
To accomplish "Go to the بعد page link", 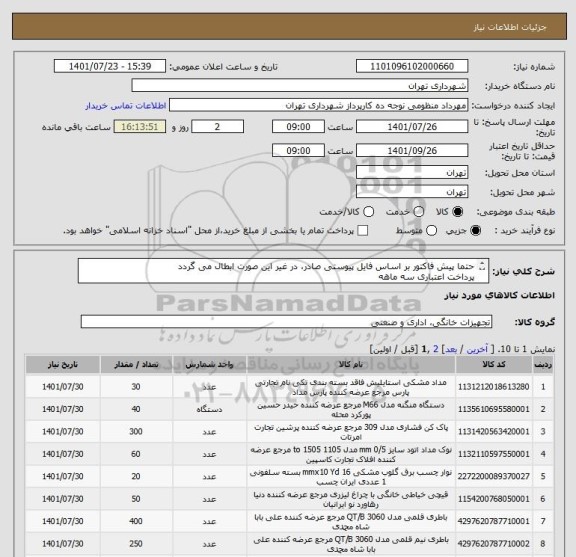I will [x=451, y=349].
